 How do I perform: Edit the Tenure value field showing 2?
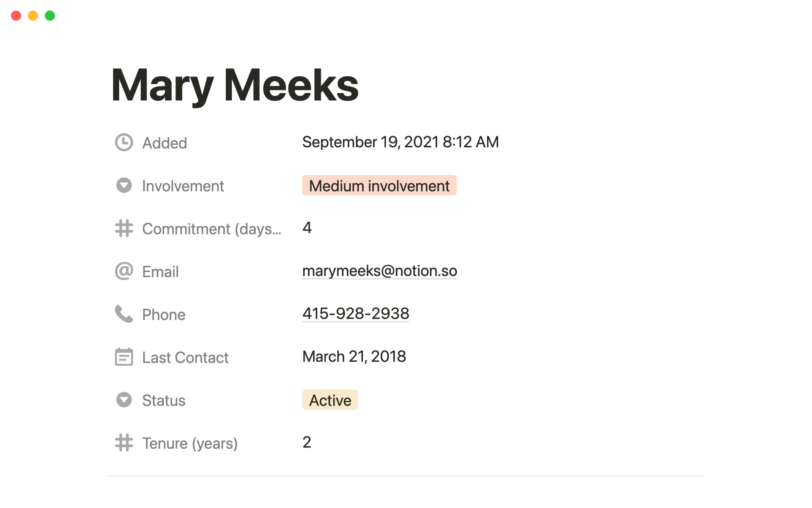307,442
